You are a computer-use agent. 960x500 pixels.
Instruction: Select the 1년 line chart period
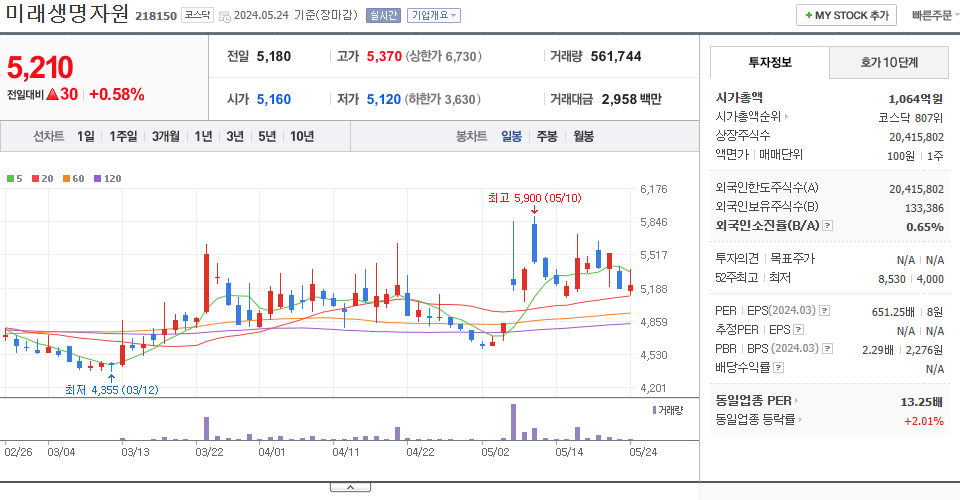(203, 136)
